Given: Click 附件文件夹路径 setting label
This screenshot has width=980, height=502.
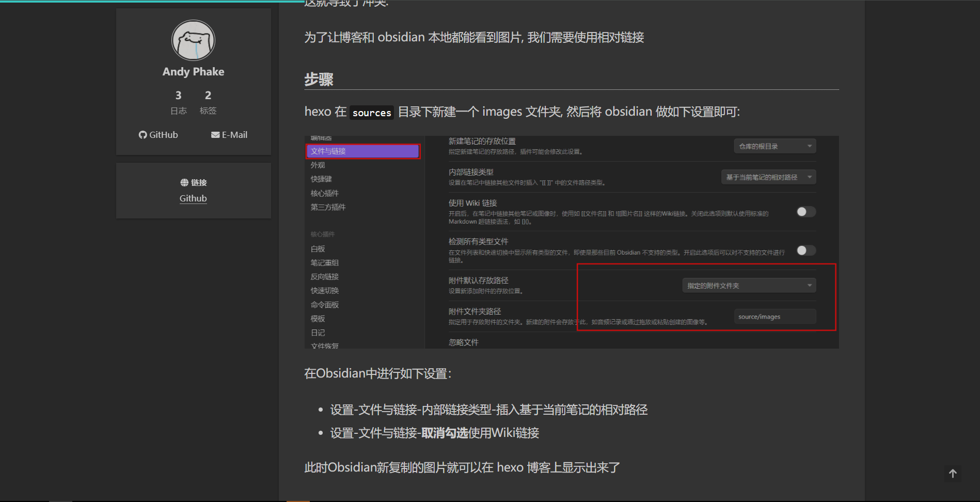Looking at the screenshot, I should [475, 311].
